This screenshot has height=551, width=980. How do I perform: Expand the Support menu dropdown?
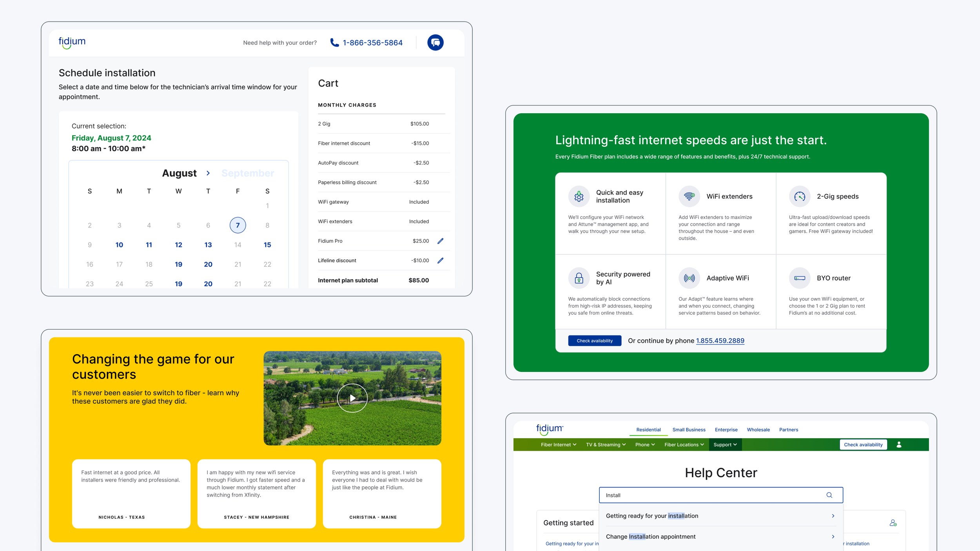tap(725, 444)
